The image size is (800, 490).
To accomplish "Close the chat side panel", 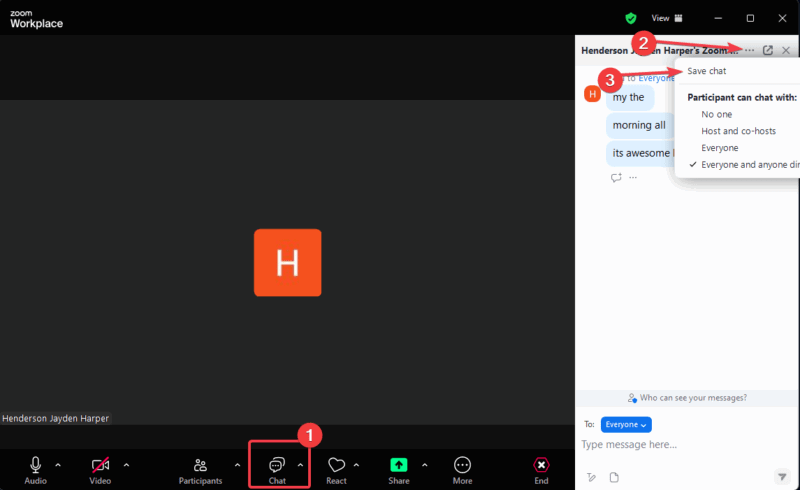I will [786, 50].
